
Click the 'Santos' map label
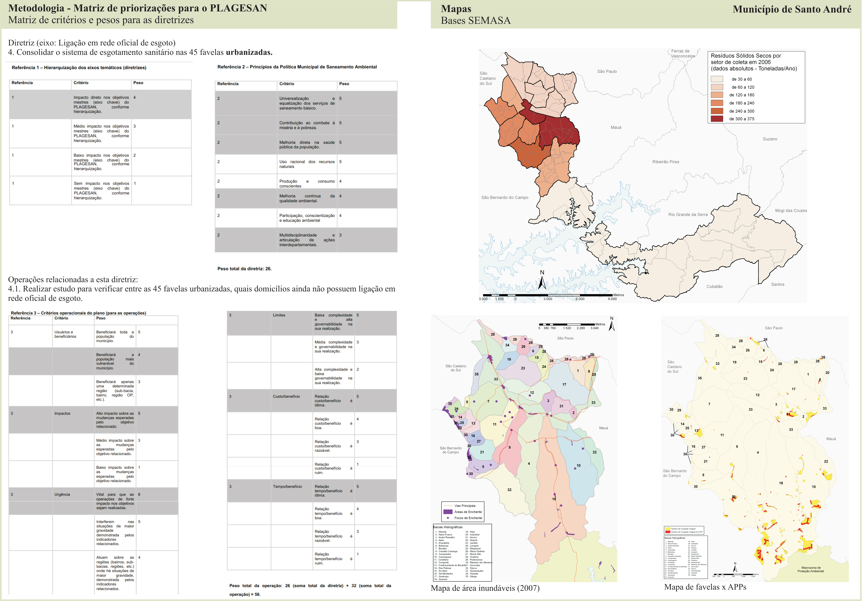tap(778, 284)
